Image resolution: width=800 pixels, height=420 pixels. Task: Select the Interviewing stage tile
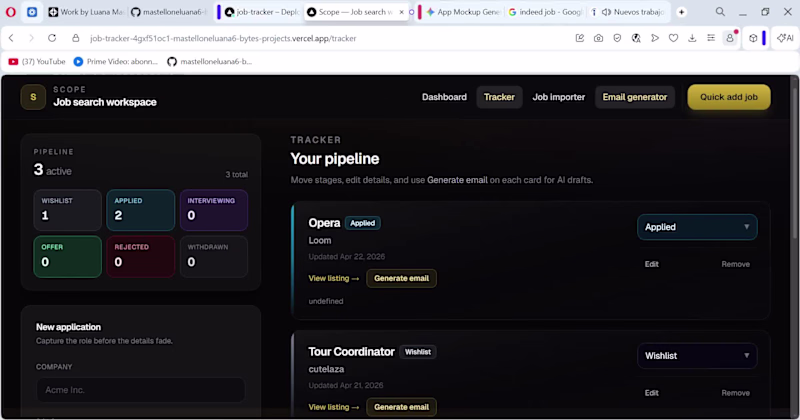tap(214, 210)
